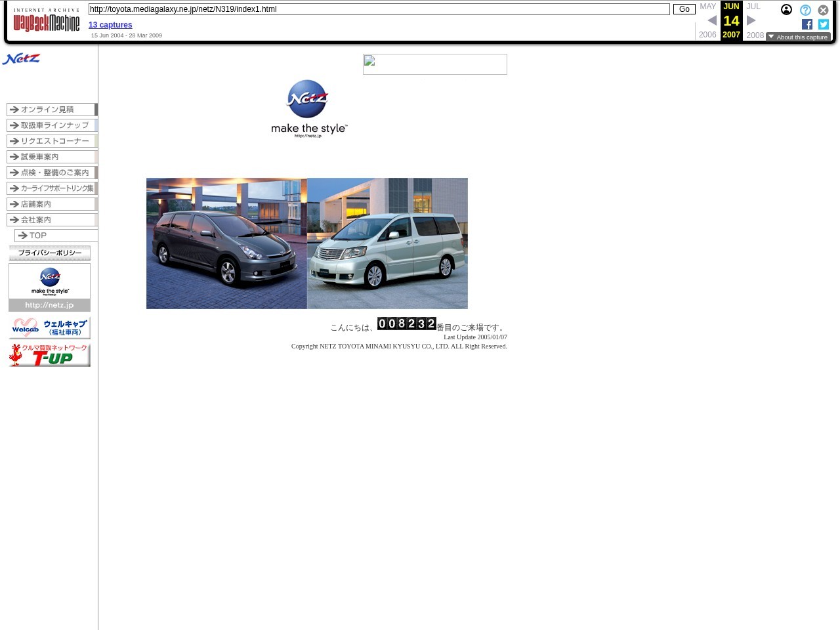Open リクエストコーナー menu item
840x630 pixels.
(x=52, y=141)
